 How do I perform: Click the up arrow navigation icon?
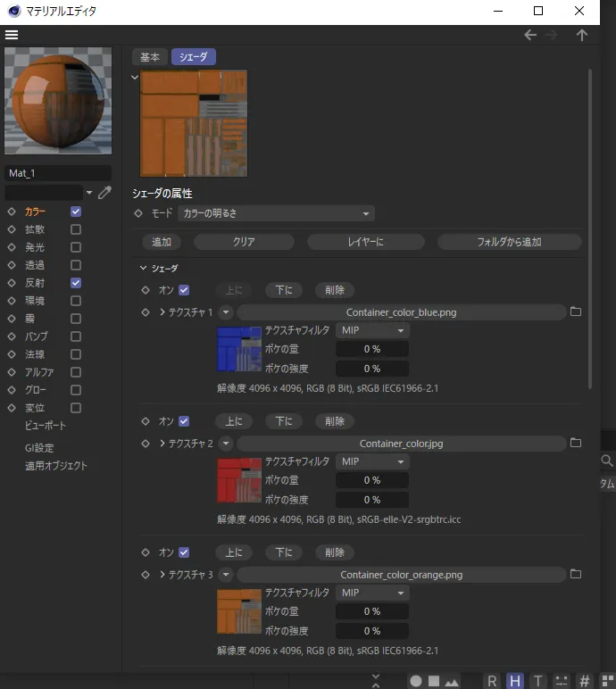click(582, 35)
